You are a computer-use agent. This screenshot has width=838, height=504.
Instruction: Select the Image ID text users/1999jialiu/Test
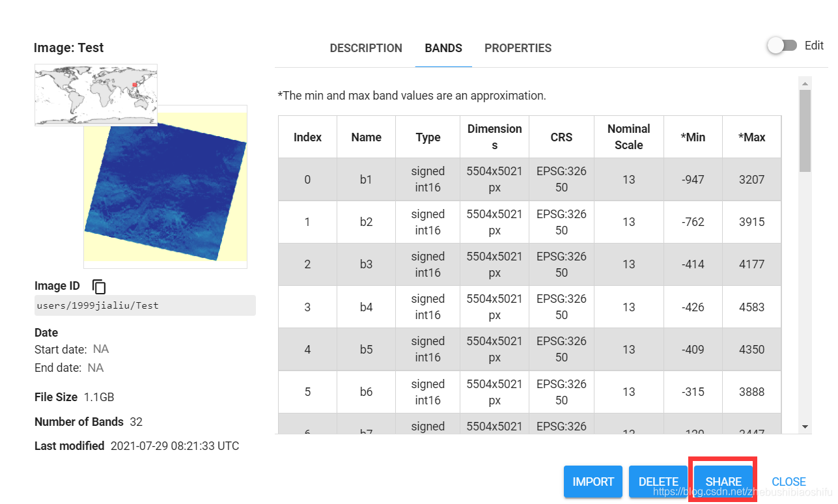pos(98,305)
